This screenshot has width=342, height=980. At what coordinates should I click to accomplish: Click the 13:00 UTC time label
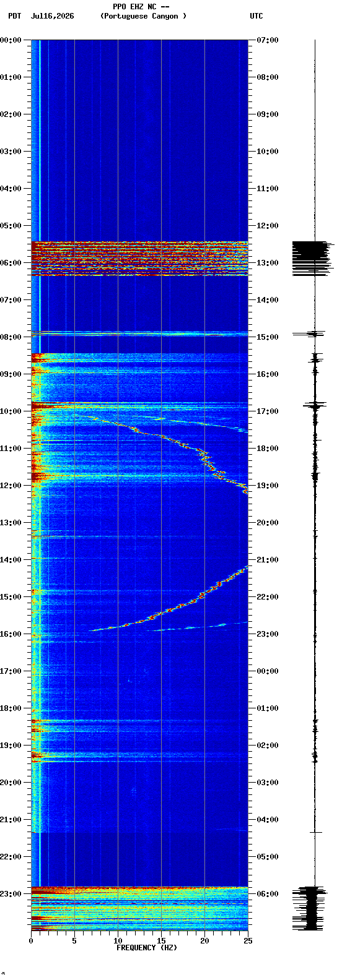click(268, 263)
